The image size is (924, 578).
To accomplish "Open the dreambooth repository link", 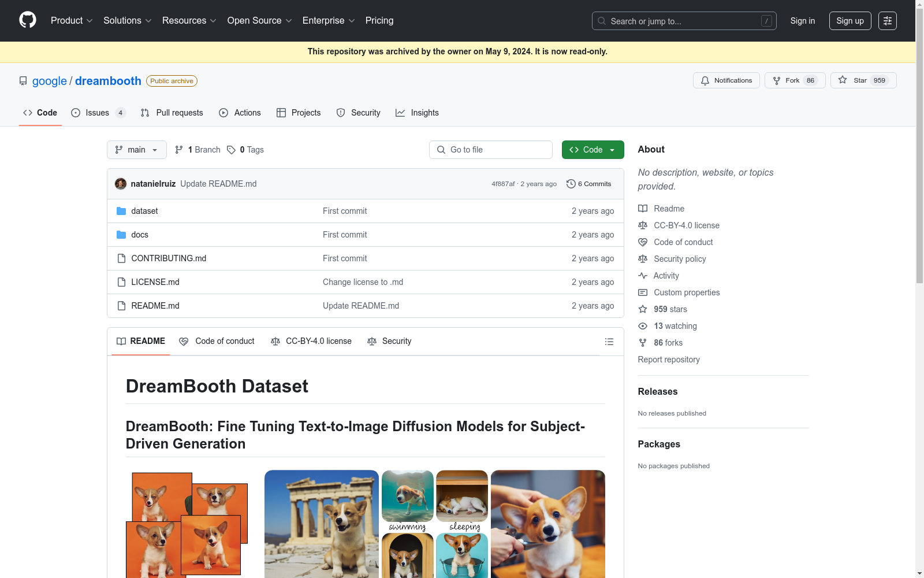I will click(108, 81).
